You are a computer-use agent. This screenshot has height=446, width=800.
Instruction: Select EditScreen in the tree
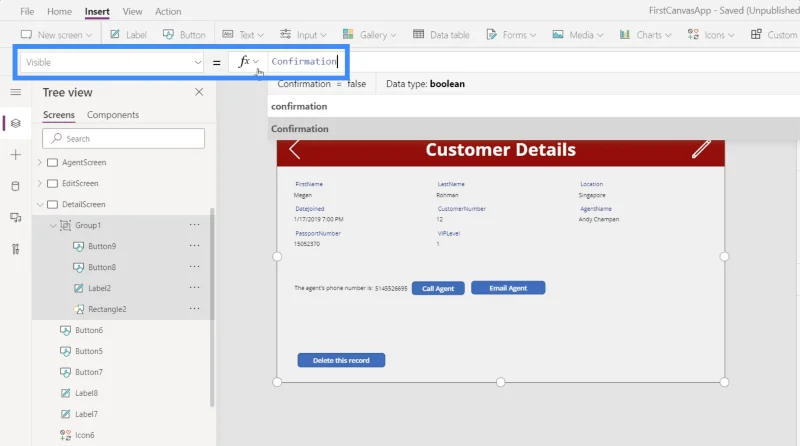click(80, 183)
